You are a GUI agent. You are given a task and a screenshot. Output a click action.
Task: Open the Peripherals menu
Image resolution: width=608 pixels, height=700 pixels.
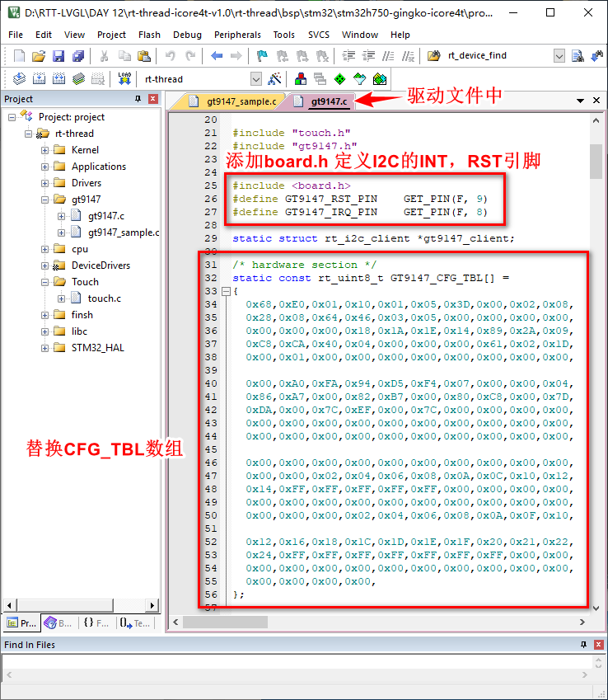(237, 35)
